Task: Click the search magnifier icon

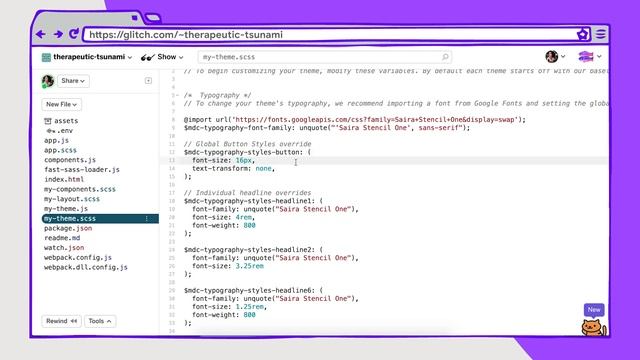Action: [445, 57]
